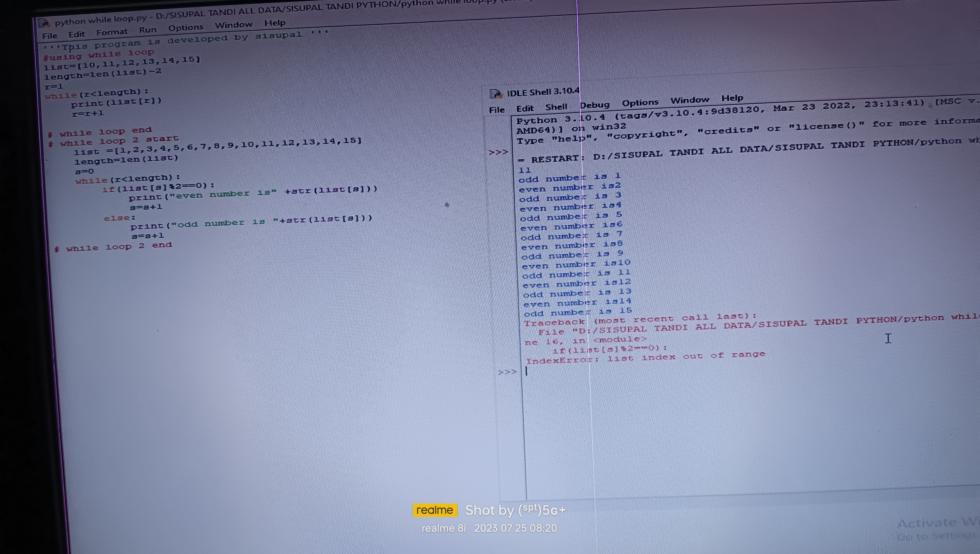Open the IDLE Shell Window menu
The image size is (980, 554).
[689, 100]
